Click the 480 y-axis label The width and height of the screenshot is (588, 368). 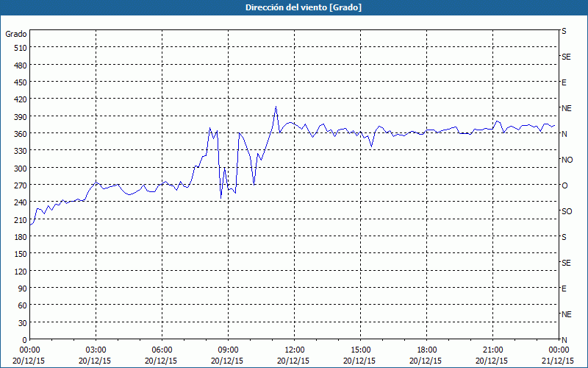tap(21, 66)
